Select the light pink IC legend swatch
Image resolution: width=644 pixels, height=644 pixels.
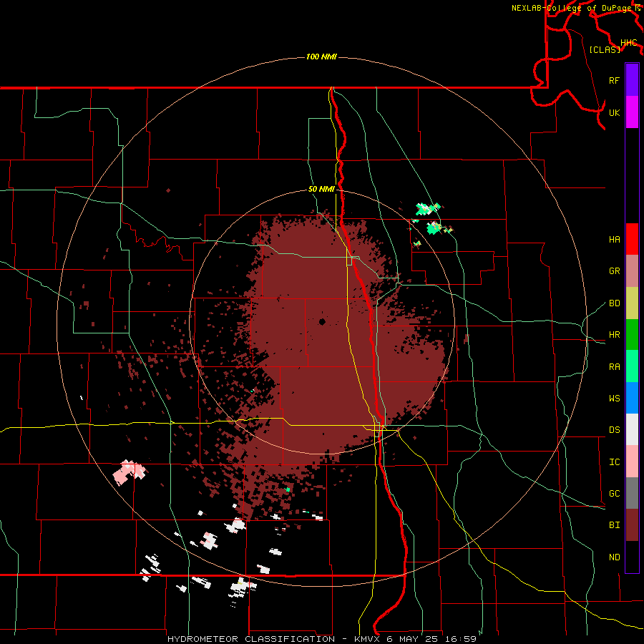point(632,462)
